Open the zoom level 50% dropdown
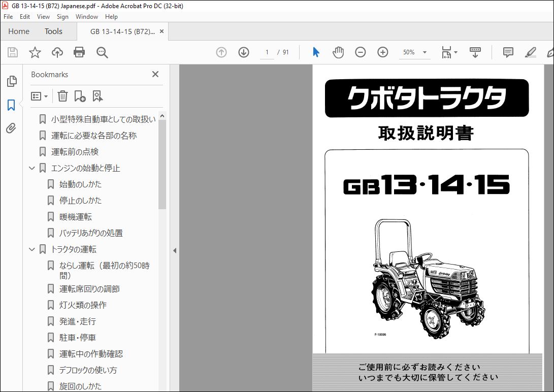The width and height of the screenshot is (554, 392). (425, 52)
